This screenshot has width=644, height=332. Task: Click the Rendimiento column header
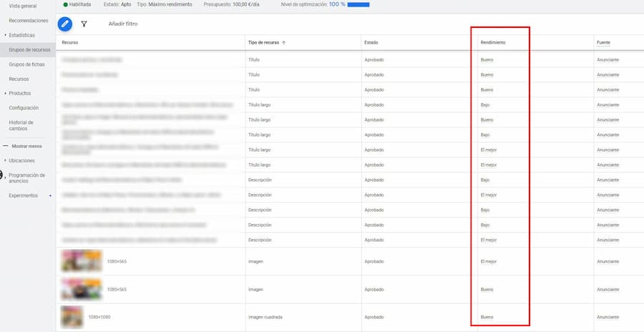click(492, 43)
